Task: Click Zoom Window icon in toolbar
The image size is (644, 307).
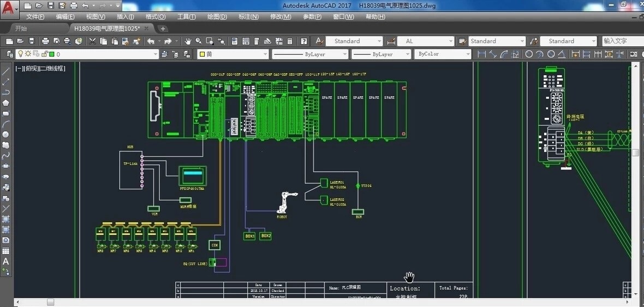Action: pos(210,41)
